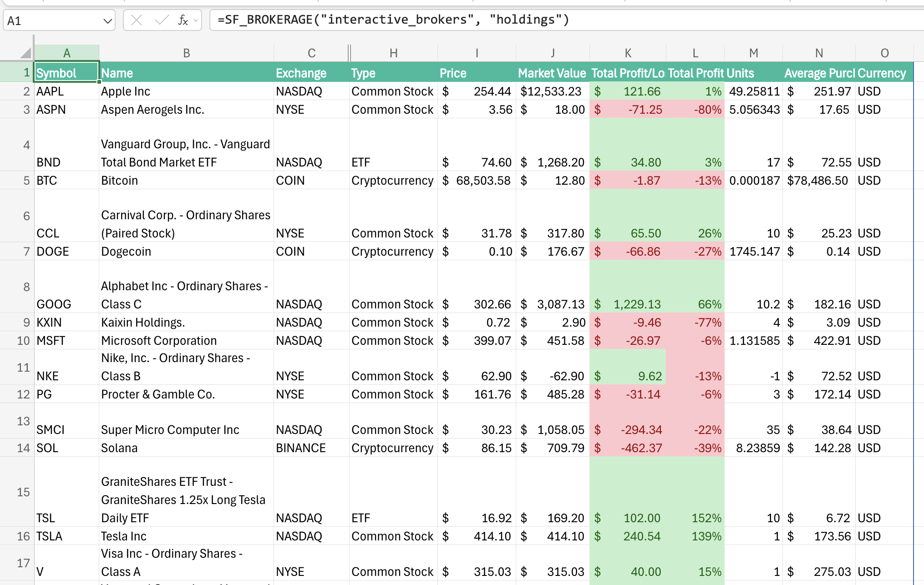Click the GOOG symbol cell

click(x=67, y=287)
